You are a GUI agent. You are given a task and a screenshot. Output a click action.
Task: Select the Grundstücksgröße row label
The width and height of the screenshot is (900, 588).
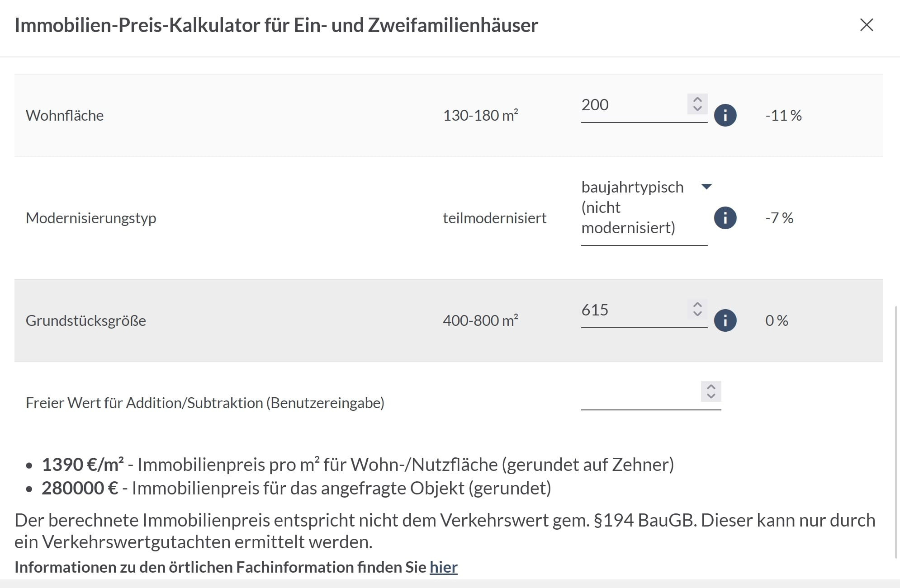pyautogui.click(x=86, y=321)
